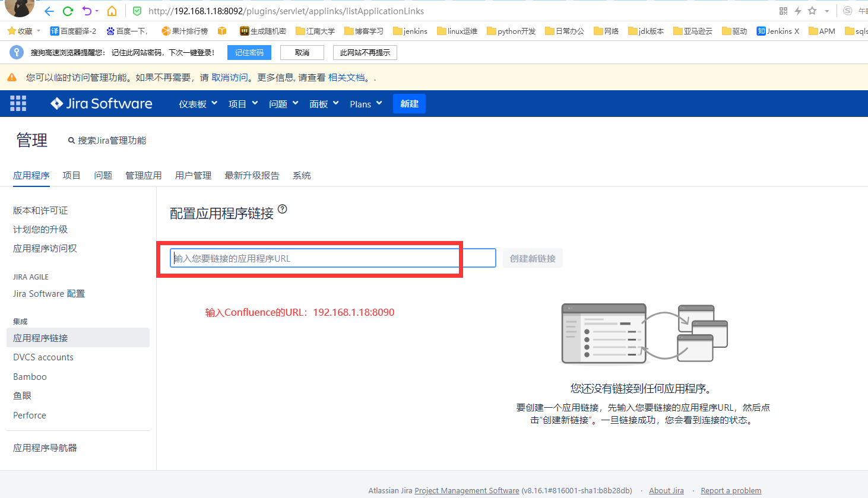The image size is (868, 498).
Task: Expand the 问题 dropdown in the Jira header
Action: 283,104
